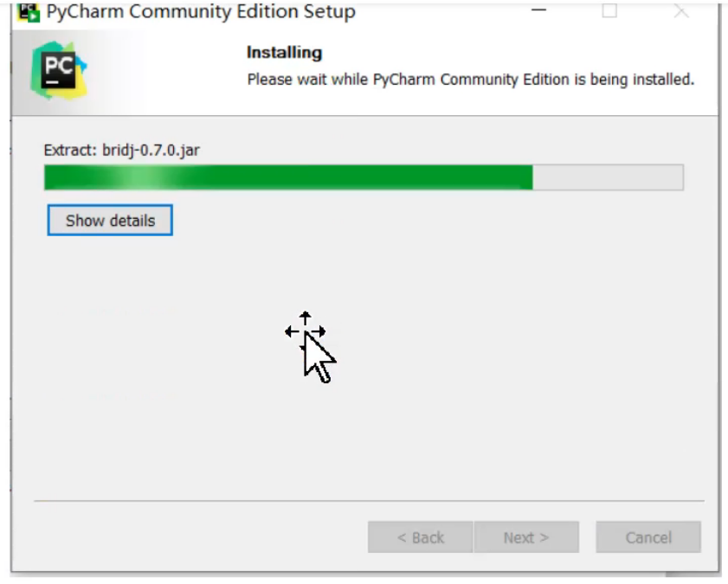The image size is (728, 584).
Task: Click the unfilled gray end of progress bar
Action: coord(609,177)
